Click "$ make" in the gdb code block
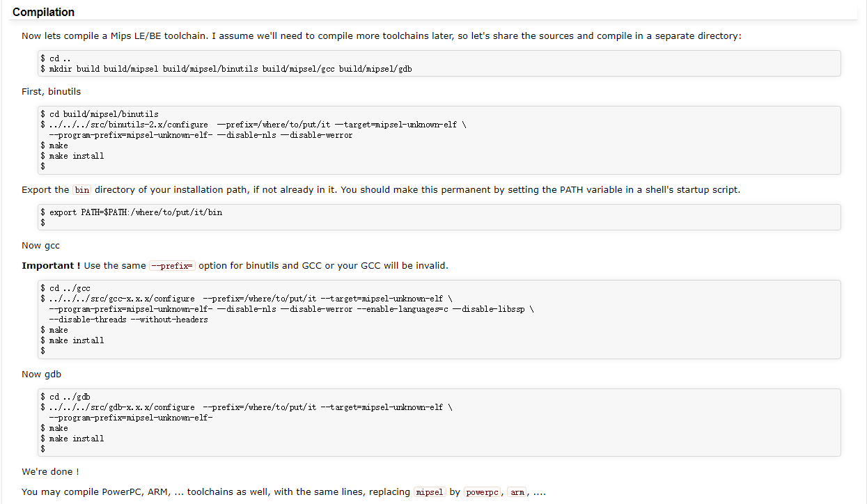The height and width of the screenshot is (504, 867). click(54, 428)
